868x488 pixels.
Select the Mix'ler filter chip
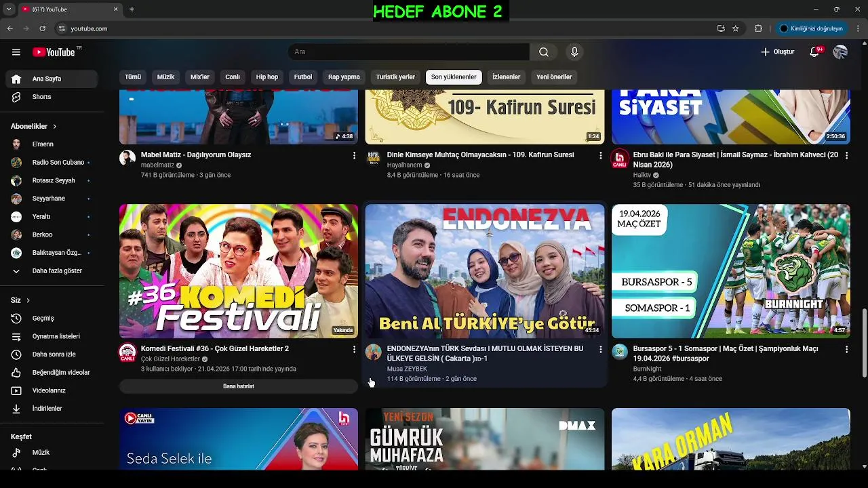(200, 77)
